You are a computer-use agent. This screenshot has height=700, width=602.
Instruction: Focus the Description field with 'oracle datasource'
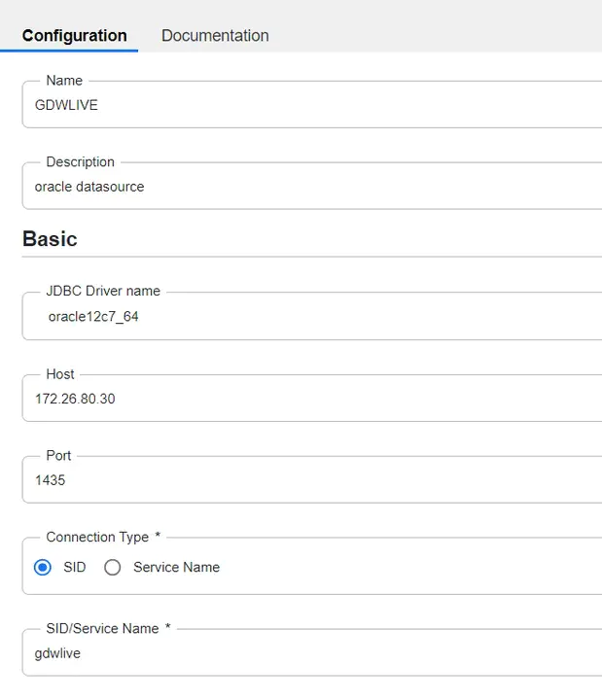click(x=311, y=188)
